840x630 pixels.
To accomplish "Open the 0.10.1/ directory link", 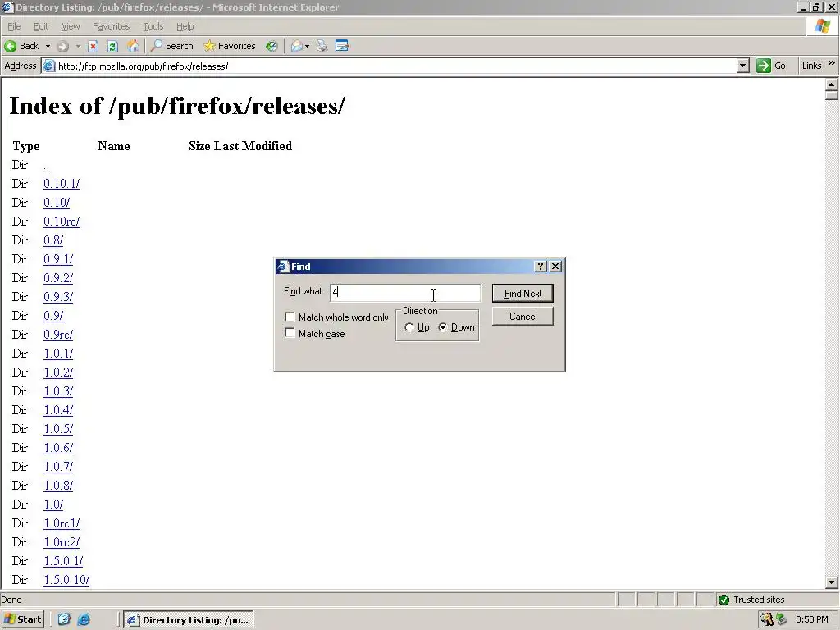I will point(62,184).
